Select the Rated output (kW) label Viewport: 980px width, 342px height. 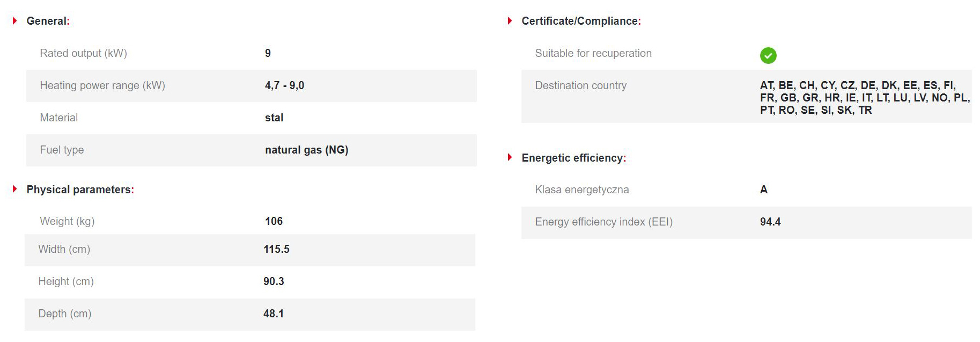tap(83, 53)
